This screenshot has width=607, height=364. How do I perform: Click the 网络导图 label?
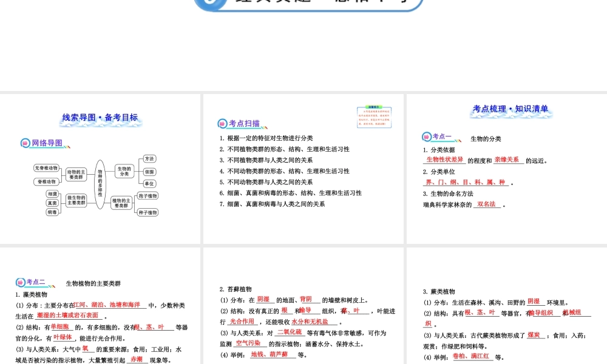point(47,143)
